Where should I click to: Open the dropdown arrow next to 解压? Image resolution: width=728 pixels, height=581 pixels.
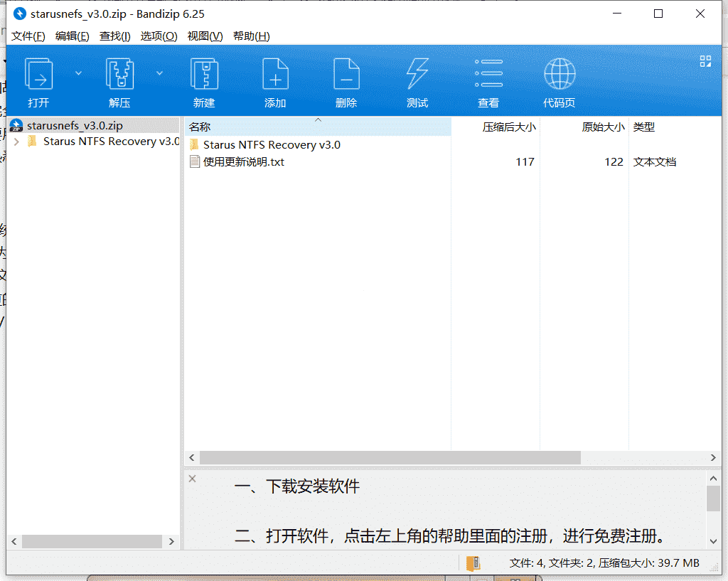click(159, 73)
